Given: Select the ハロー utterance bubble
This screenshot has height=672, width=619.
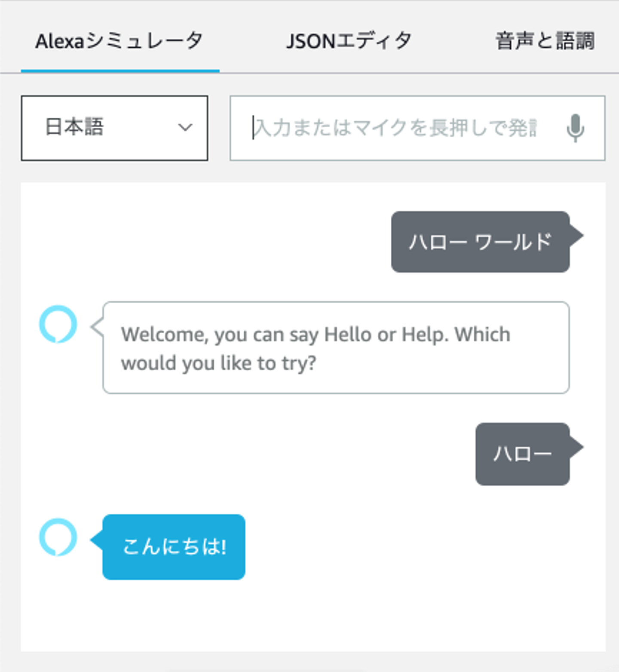Looking at the screenshot, I should (x=522, y=454).
